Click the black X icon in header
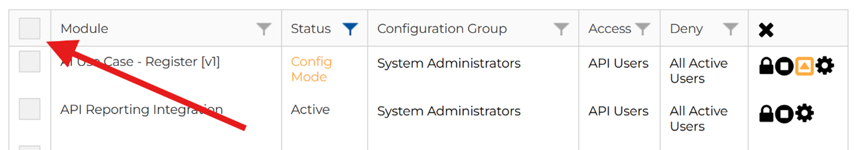868x150 pixels. click(766, 30)
